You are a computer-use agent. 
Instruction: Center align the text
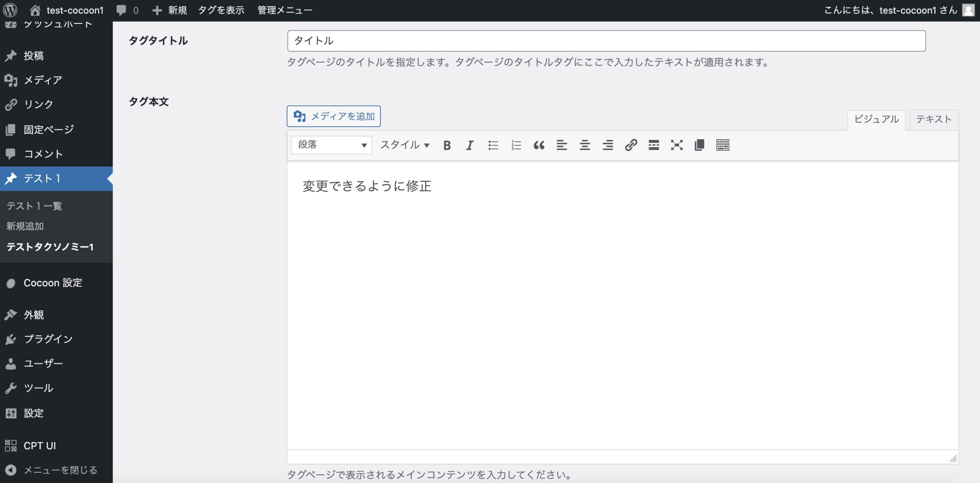[585, 145]
